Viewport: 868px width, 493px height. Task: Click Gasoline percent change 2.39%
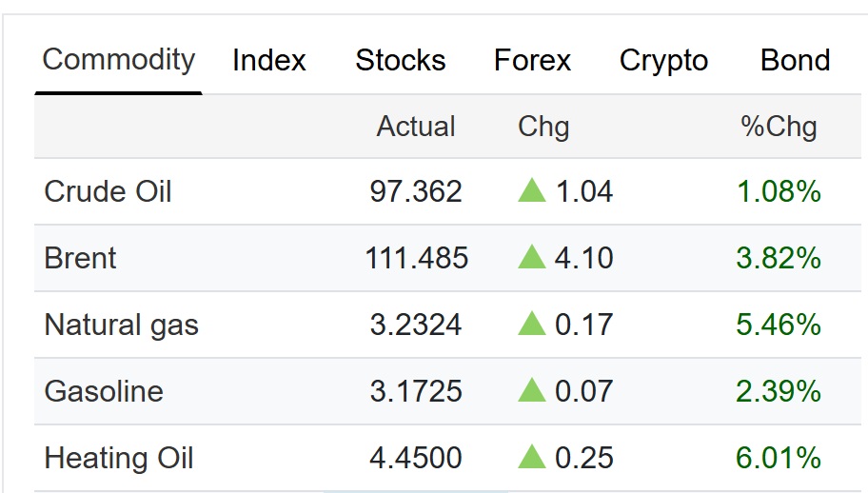pos(779,391)
